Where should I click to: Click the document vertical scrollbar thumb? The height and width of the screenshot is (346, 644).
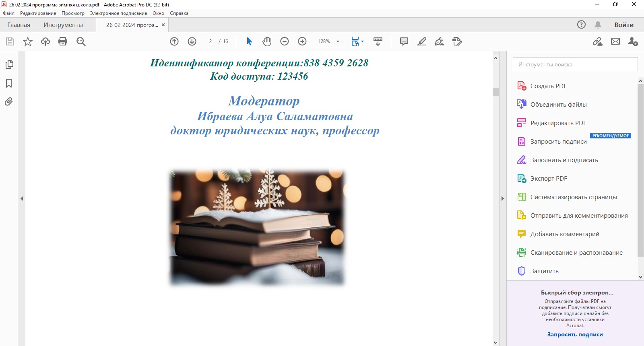pyautogui.click(x=495, y=92)
